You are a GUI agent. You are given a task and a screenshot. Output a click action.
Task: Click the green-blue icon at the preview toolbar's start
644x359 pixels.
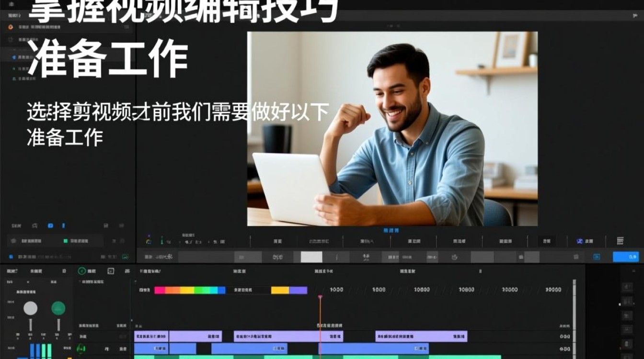click(x=149, y=241)
